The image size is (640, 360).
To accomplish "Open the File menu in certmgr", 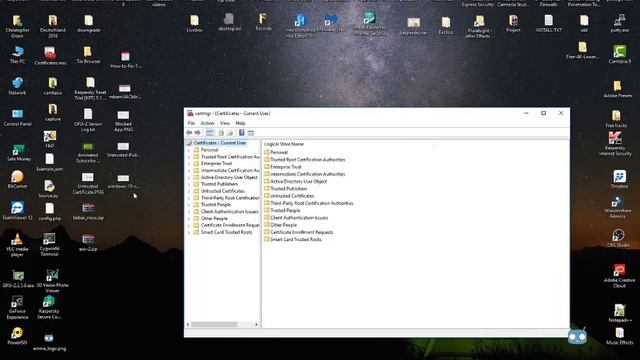I will click(191, 123).
